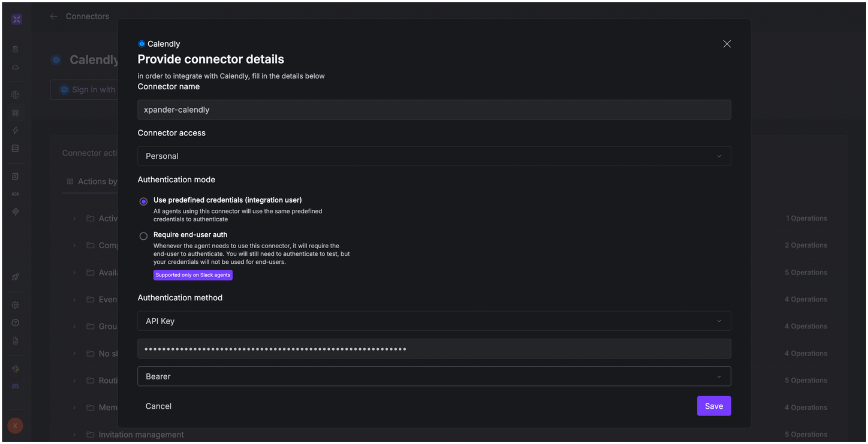Open the Slack icon in sidebar

coord(15,369)
